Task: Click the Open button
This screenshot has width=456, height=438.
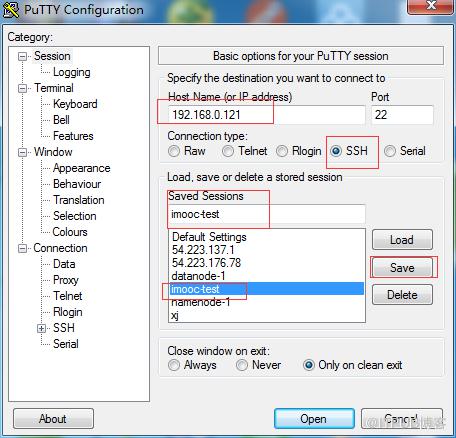Action: 314,419
